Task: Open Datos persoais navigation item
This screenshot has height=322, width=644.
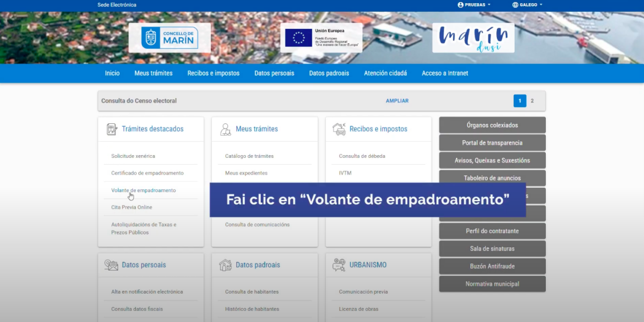Action: coord(274,73)
